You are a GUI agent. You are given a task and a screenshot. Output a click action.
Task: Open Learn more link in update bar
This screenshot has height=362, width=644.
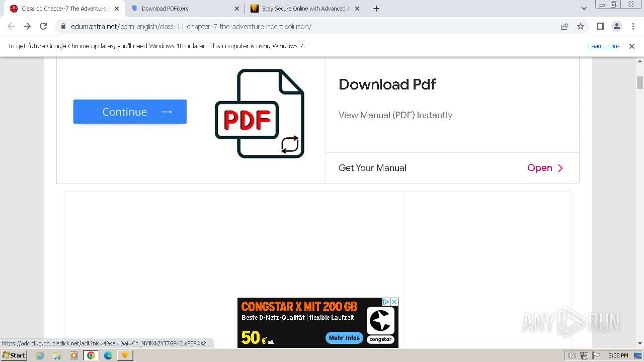604,46
